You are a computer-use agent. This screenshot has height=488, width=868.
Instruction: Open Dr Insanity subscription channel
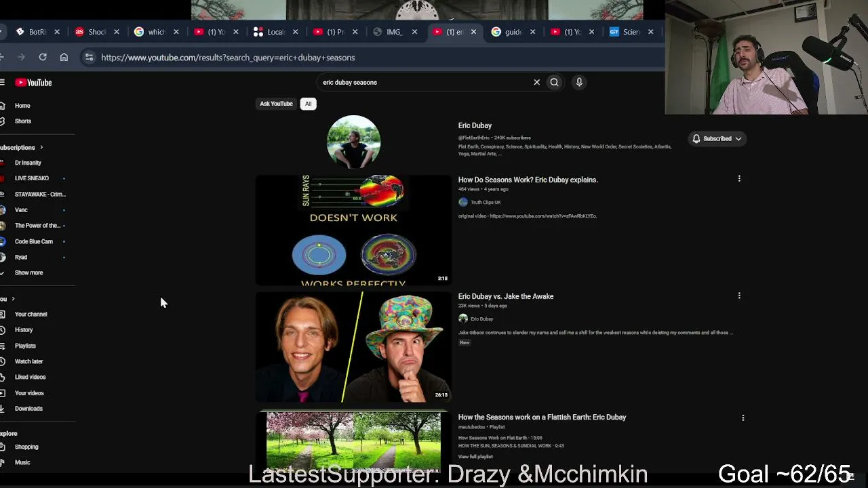click(28, 163)
